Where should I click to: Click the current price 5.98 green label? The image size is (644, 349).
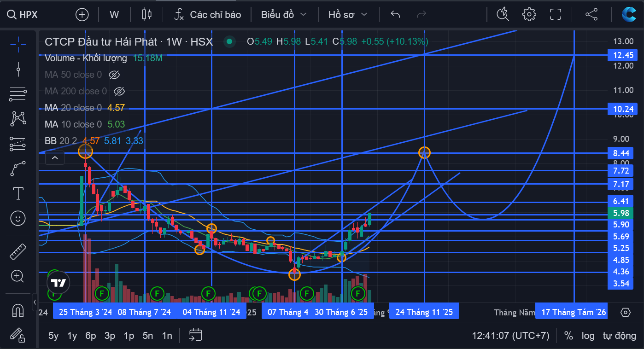(621, 213)
